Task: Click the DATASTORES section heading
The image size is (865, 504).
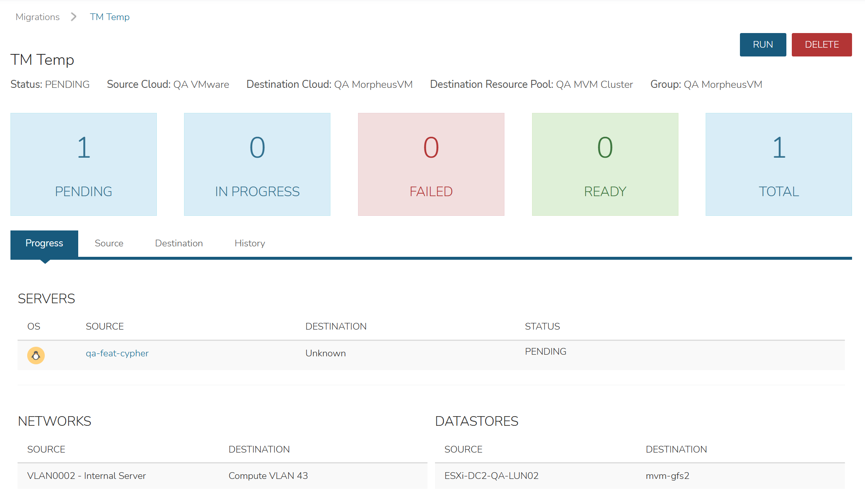Action: [x=476, y=421]
